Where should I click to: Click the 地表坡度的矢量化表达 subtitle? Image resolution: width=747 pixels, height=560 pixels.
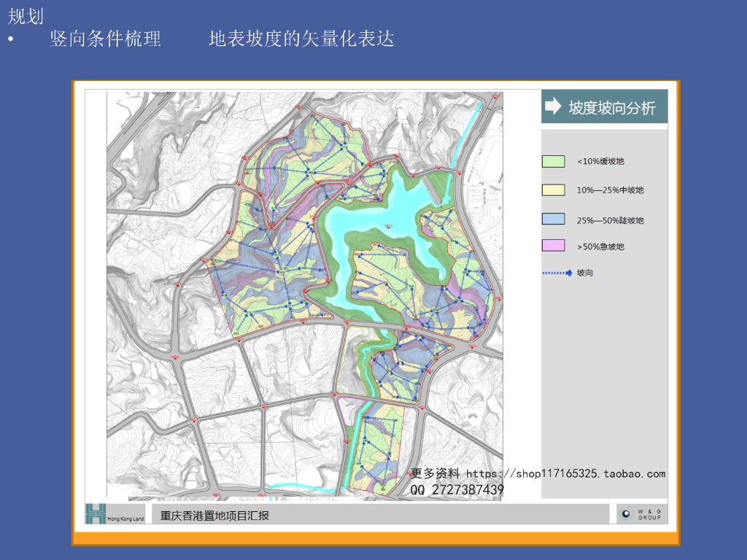pos(301,39)
